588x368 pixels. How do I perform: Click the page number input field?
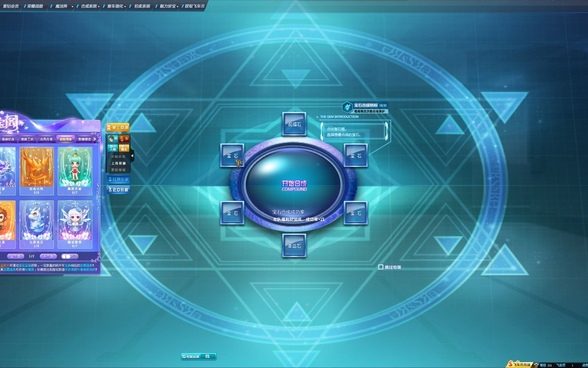tap(66, 256)
